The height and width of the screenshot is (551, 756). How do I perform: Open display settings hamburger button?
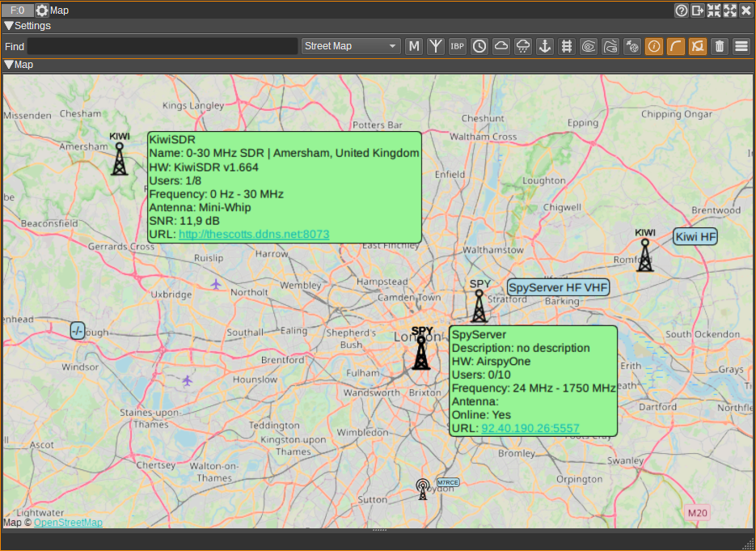coord(741,46)
